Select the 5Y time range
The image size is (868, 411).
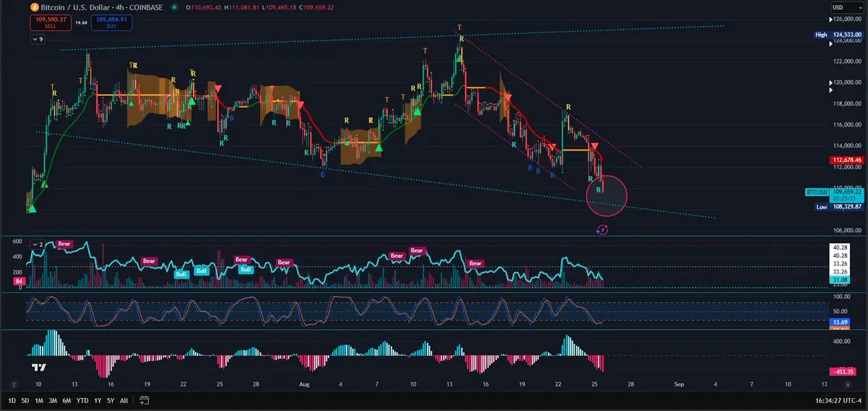(111, 400)
